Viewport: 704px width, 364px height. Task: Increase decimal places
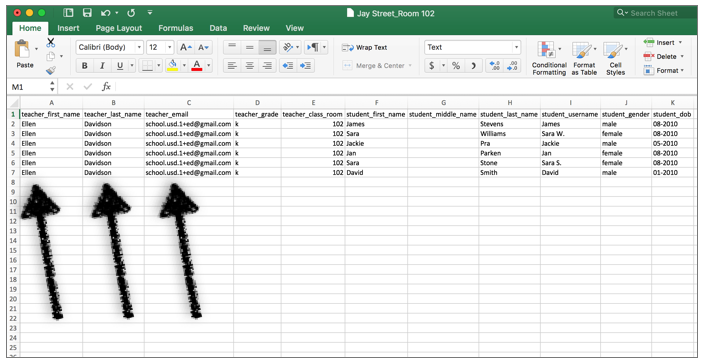tap(494, 66)
